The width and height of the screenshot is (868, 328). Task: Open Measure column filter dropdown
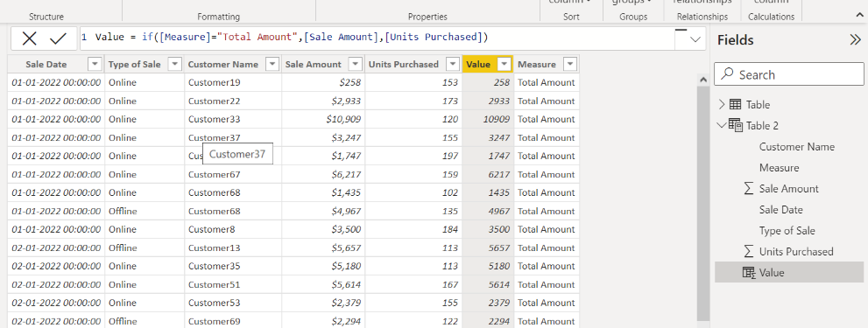point(569,65)
